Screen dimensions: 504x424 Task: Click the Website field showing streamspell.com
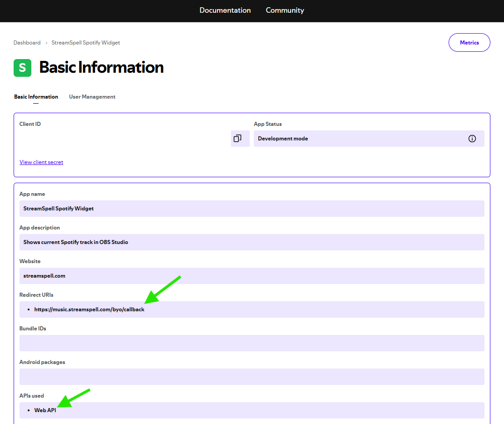(252, 276)
